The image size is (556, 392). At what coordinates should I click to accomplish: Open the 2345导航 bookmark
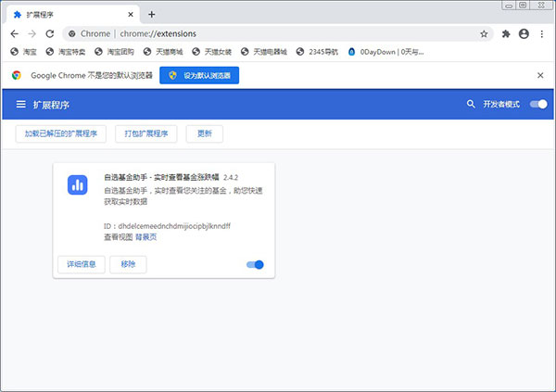pyautogui.click(x=317, y=52)
